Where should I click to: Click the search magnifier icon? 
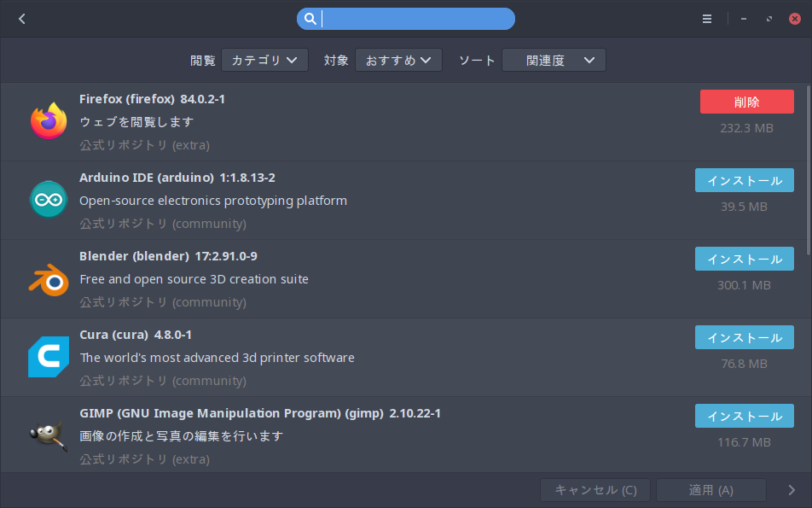point(310,19)
